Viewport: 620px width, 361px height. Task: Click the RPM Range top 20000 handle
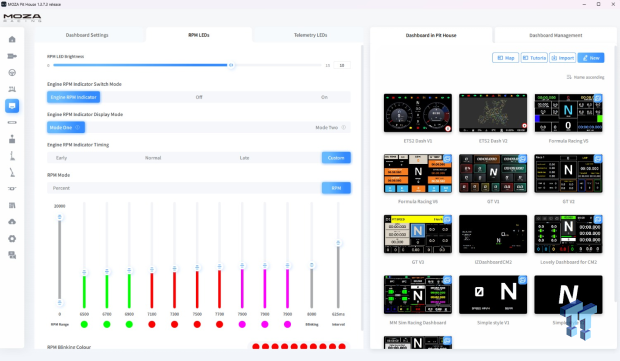tap(60, 217)
